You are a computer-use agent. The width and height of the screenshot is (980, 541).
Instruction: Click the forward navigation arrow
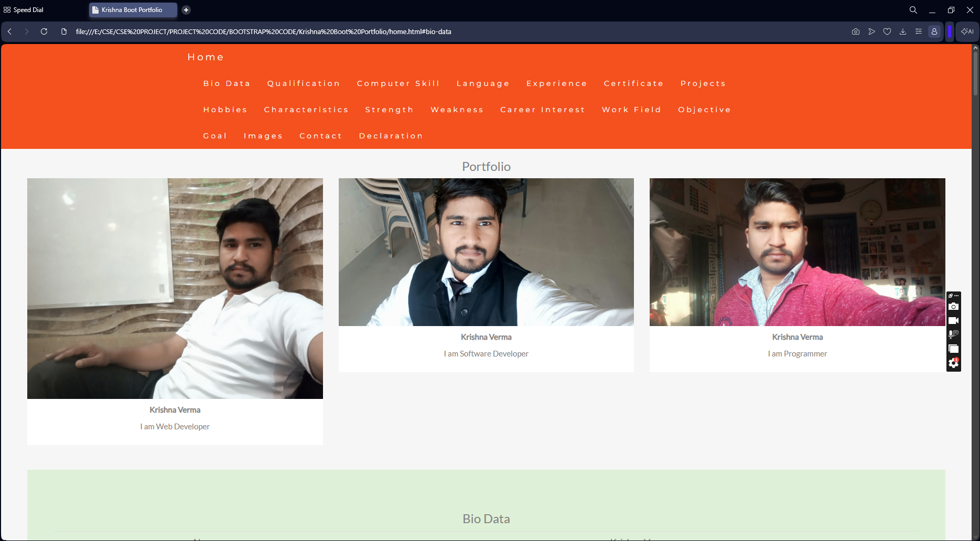pos(27,31)
